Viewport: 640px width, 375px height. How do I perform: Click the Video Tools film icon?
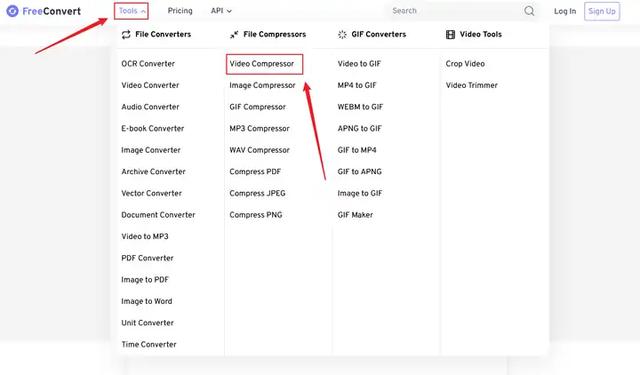coord(450,35)
